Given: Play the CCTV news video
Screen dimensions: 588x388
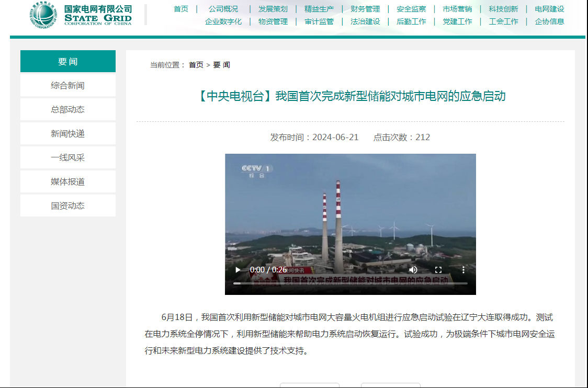Looking at the screenshot, I should click(238, 270).
